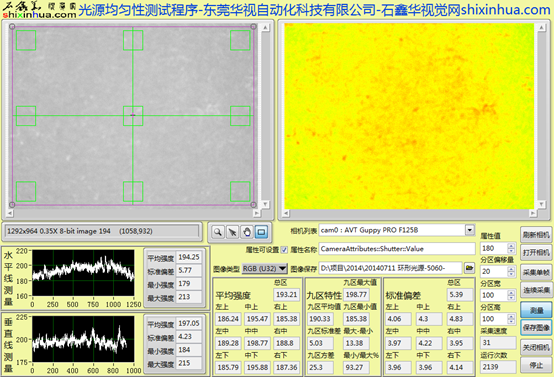Select the arrow pointer tool
The image size is (554, 377).
click(x=232, y=232)
